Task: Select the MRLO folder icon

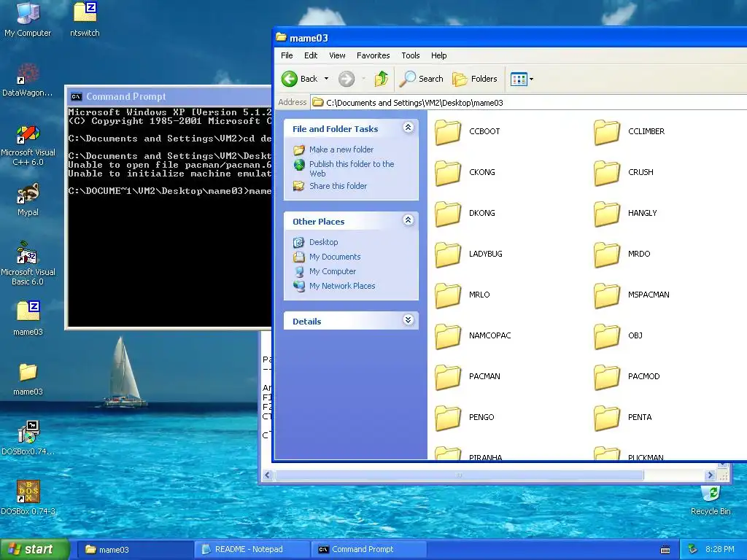Action: pos(448,295)
